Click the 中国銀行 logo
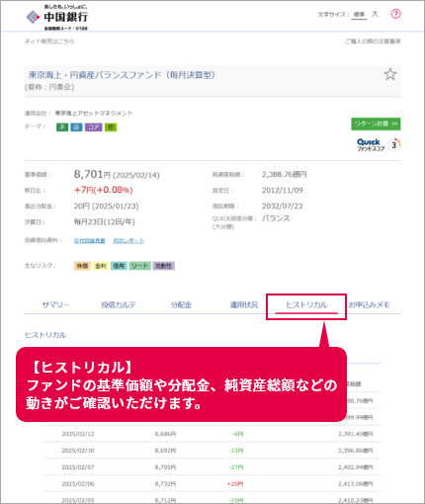 click(x=56, y=18)
